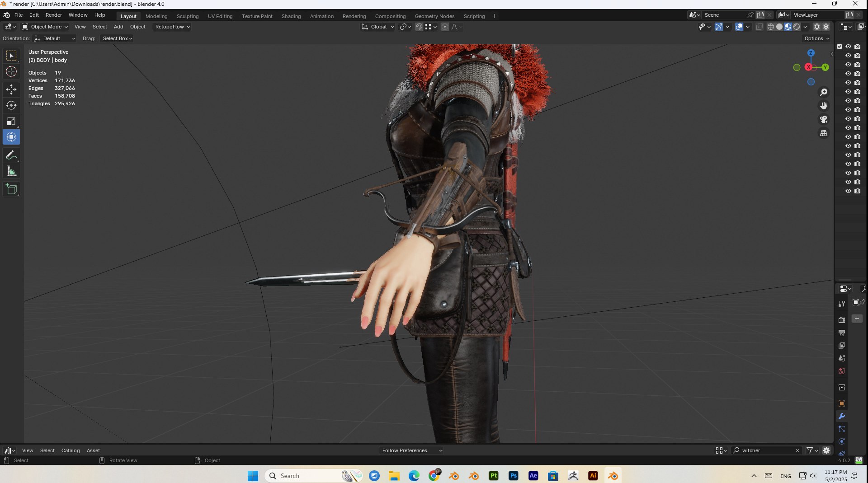
Task: Click the red X axis on navigation gizmo
Action: (808, 67)
